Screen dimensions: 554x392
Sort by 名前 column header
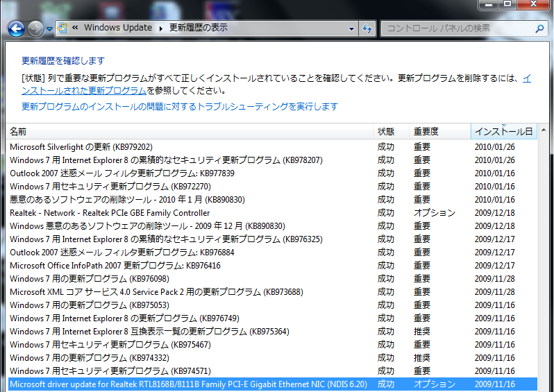click(190, 131)
